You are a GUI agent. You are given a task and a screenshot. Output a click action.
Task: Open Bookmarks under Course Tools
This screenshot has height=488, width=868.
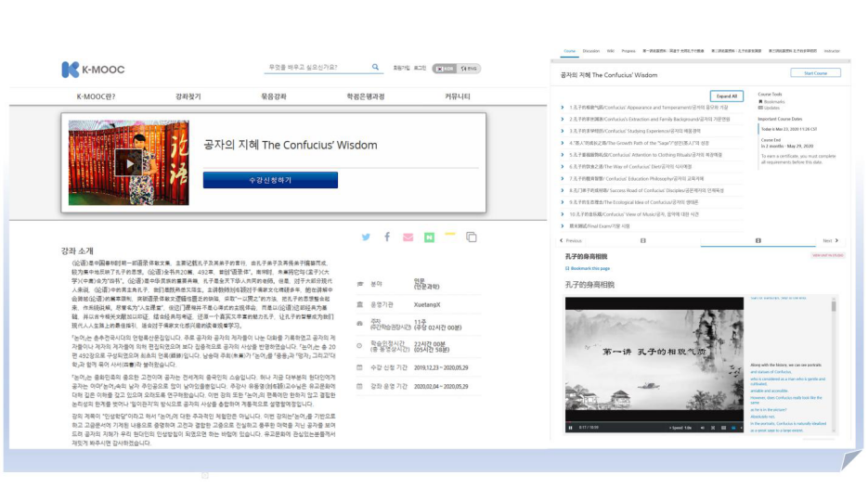click(x=771, y=102)
